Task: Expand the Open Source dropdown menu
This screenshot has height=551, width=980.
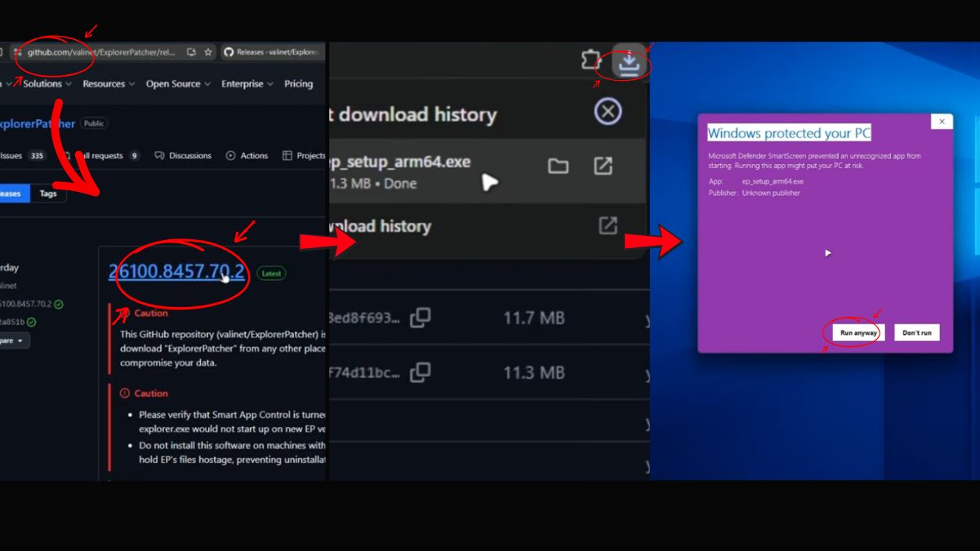Action: coord(178,83)
